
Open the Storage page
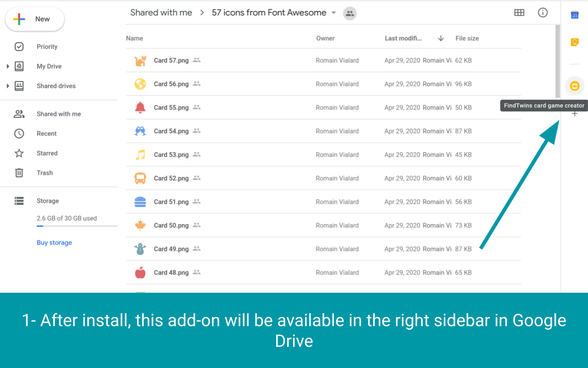click(x=48, y=201)
